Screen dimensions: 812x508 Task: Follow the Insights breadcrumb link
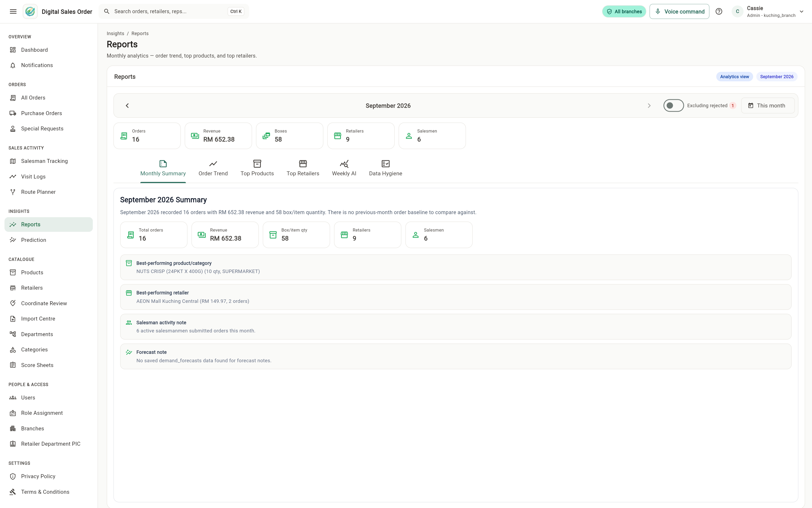115,33
